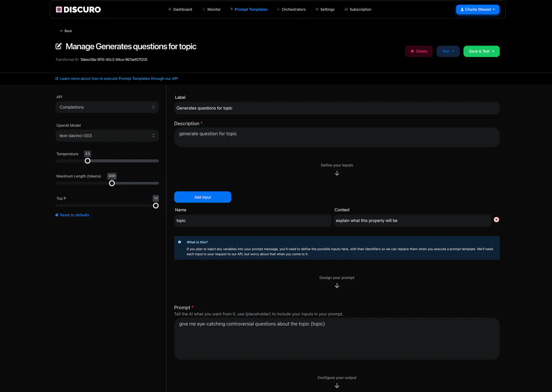Remove the topic input using the red X icon
552x392 pixels.
(x=496, y=220)
